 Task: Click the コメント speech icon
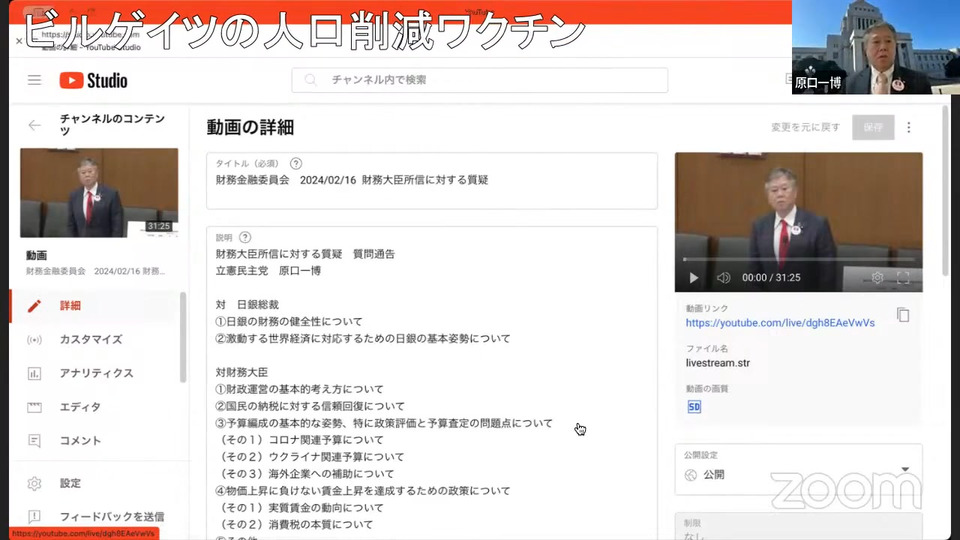pyautogui.click(x=34, y=441)
